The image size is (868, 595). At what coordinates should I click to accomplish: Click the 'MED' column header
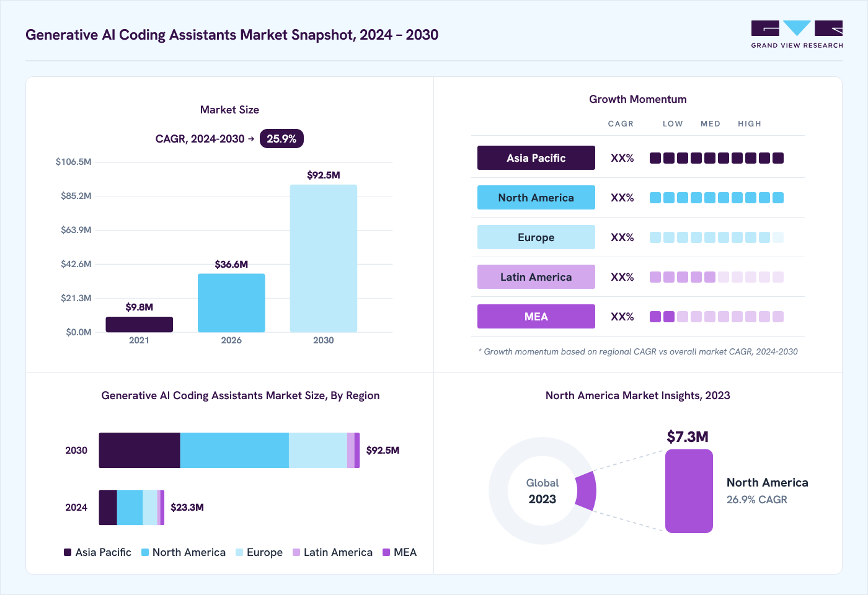(711, 124)
